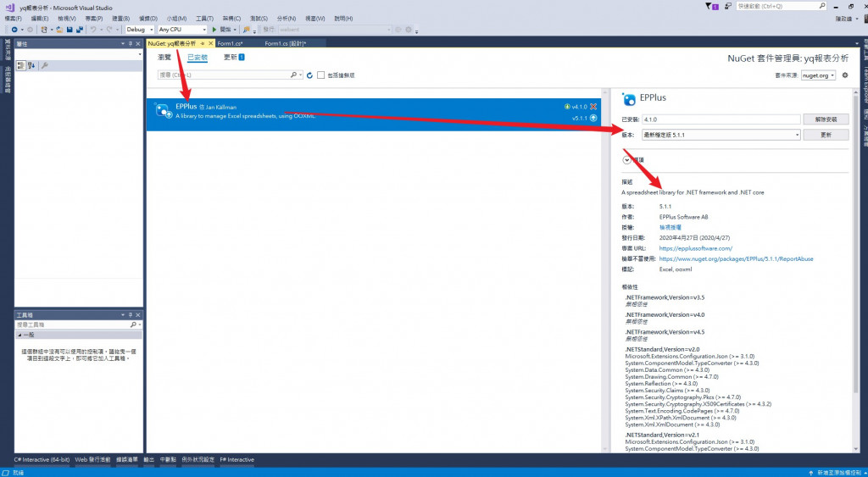Open the 檔案(F) menu
This screenshot has width=868, height=477.
[14, 19]
